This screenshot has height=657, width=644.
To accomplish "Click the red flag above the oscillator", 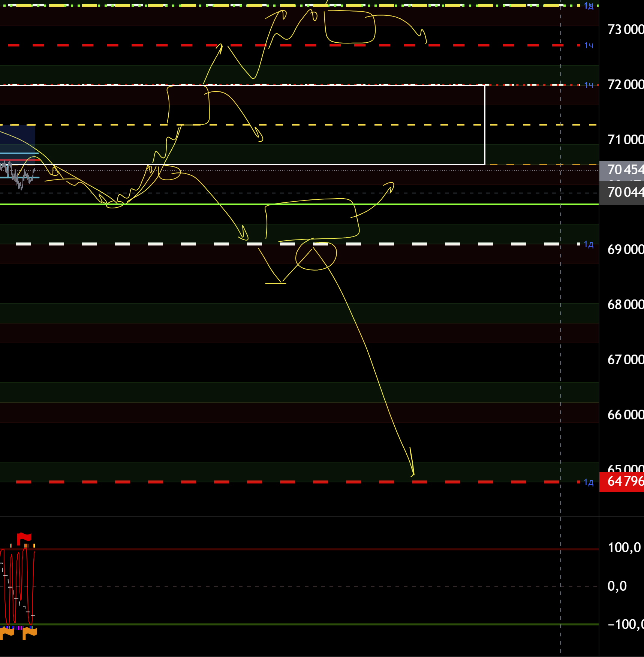I will (24, 538).
